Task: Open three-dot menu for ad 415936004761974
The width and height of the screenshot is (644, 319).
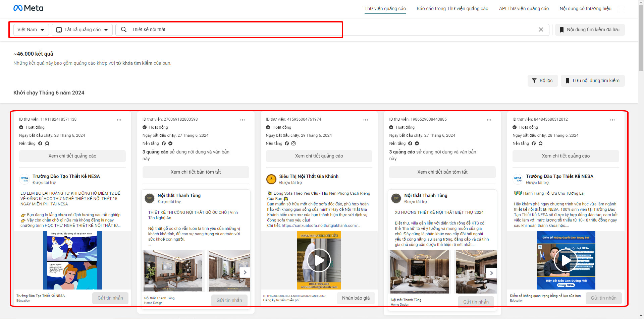Action: point(366,120)
